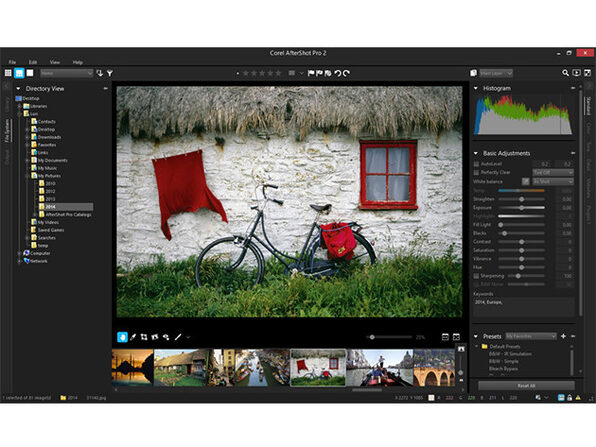This screenshot has height=447, width=596.
Task: Open the View menu
Action: [55, 62]
